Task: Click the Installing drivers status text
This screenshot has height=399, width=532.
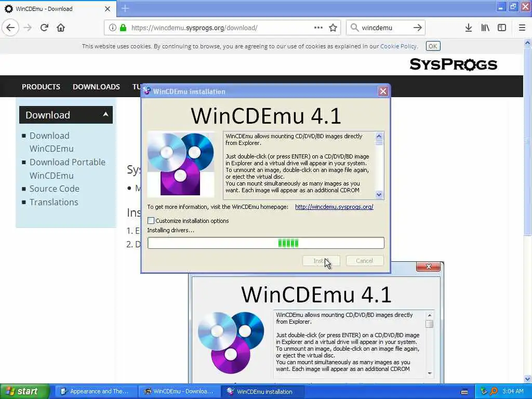Action: tap(170, 230)
